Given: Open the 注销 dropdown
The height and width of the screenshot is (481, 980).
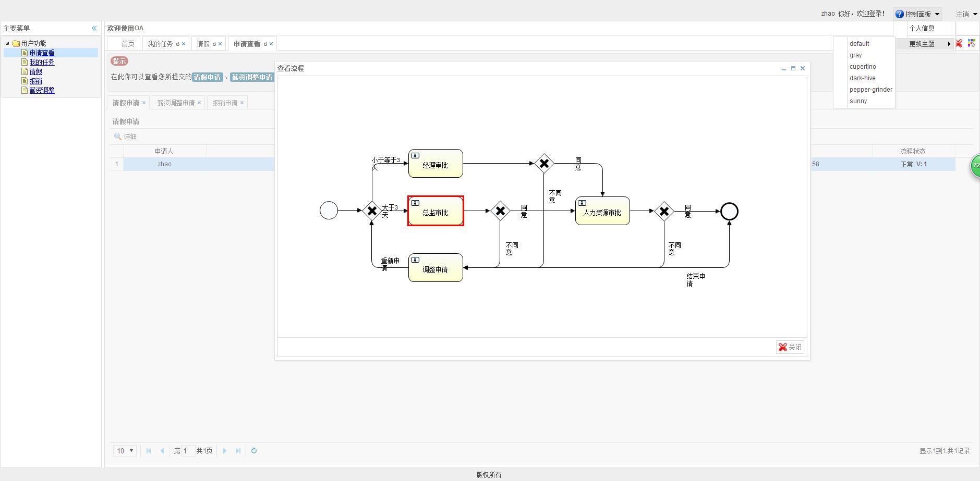Looking at the screenshot, I should [x=966, y=14].
